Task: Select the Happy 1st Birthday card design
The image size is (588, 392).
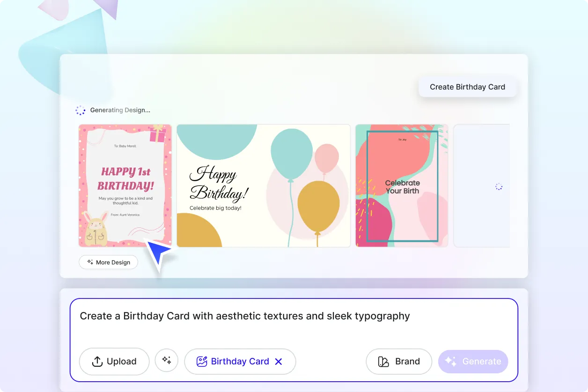Action: 125,185
